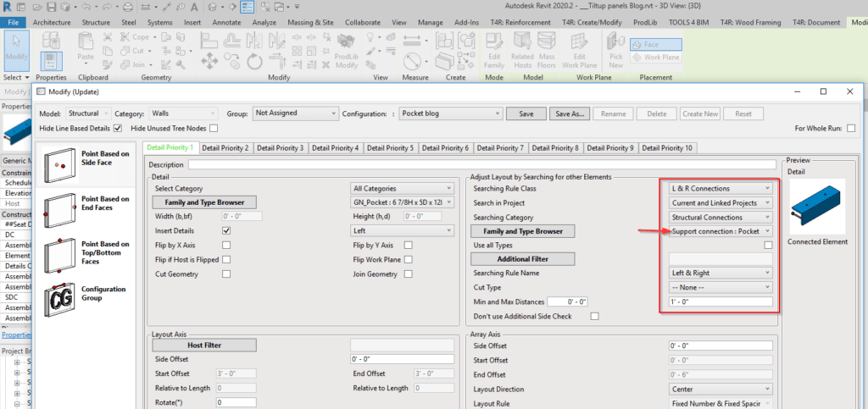Click the Print icon in quick access toolbar
This screenshot has height=409, width=868.
[x=127, y=7]
